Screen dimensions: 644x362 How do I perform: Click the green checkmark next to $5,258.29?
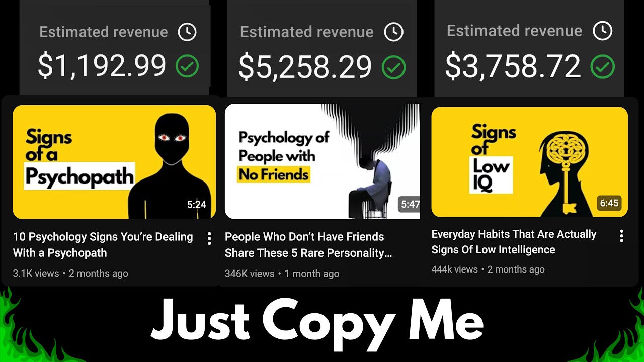pos(393,67)
